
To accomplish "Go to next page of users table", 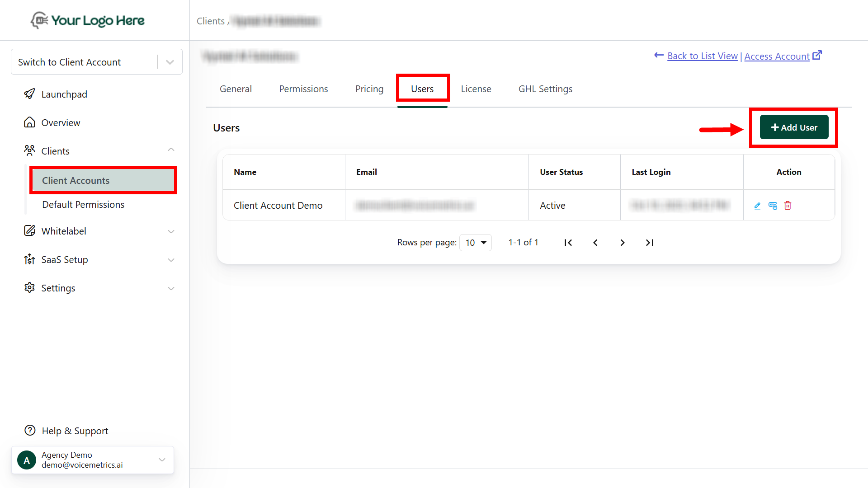I will click(623, 243).
